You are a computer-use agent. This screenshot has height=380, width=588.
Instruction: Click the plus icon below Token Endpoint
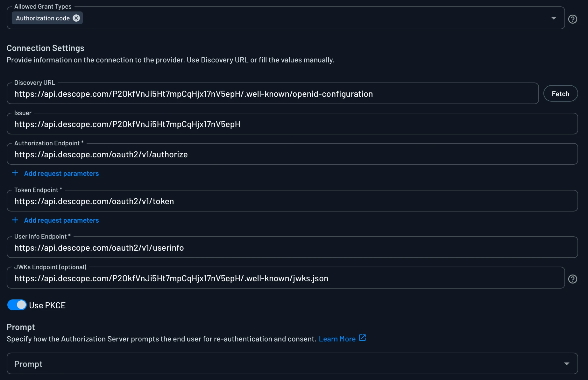[x=15, y=220]
